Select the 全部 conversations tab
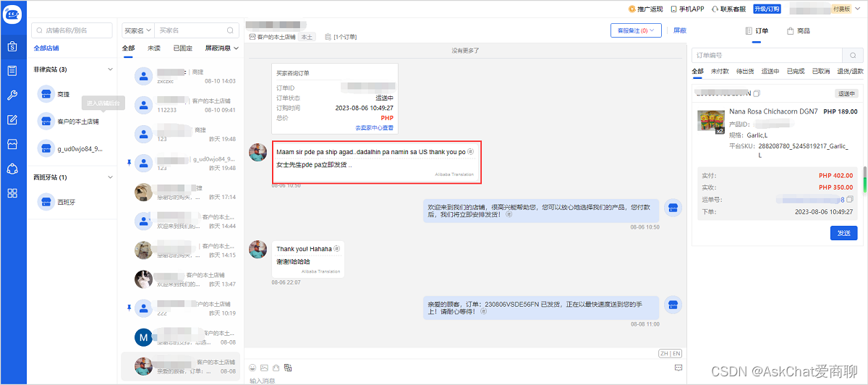This screenshot has height=385, width=868. (128, 48)
